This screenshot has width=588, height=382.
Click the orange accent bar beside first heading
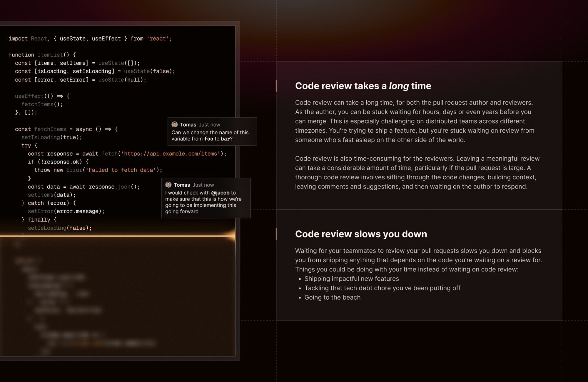pos(276,86)
